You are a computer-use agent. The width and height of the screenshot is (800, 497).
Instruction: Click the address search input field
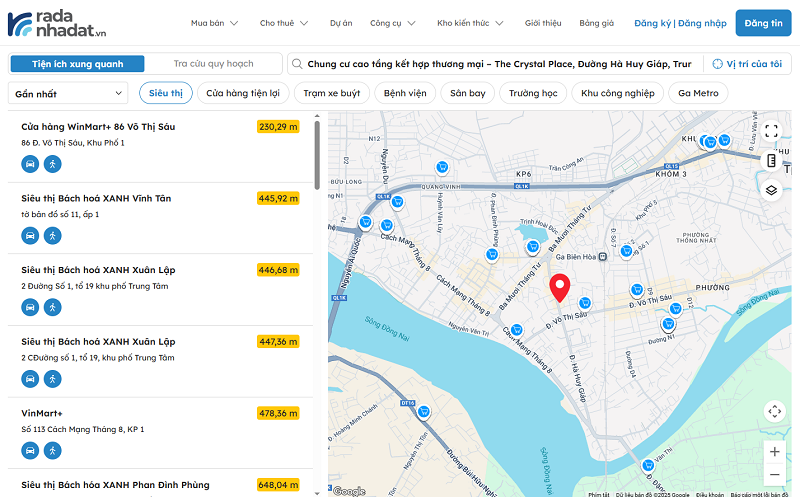tap(498, 64)
